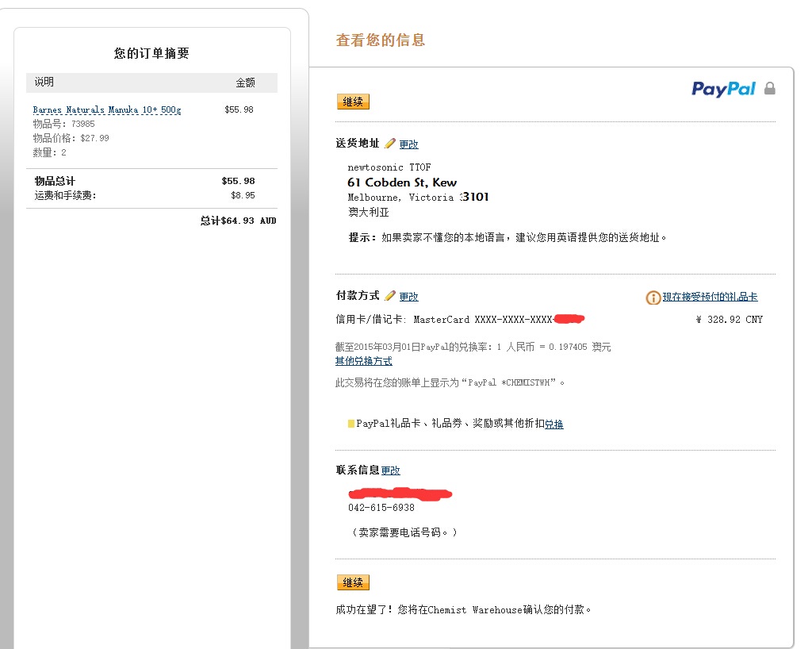Screen dimensions: 812x649
Task: Click the PayPal logo
Action: pyautogui.click(x=723, y=89)
